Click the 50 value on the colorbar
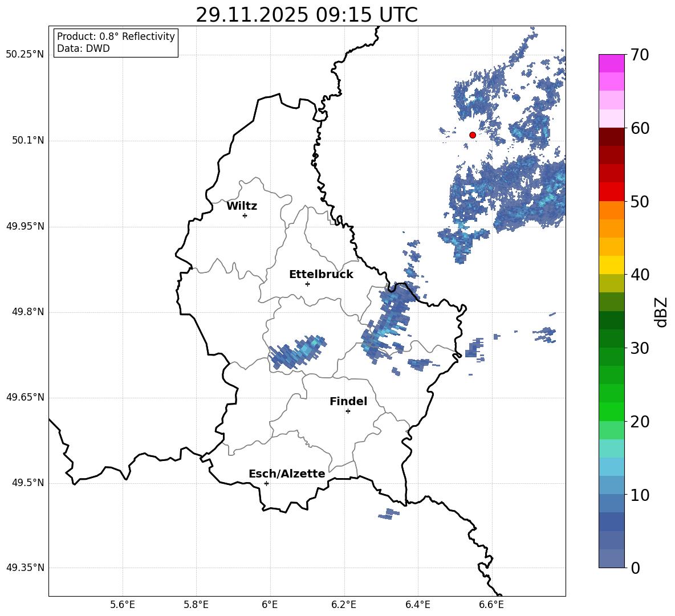 640,201
